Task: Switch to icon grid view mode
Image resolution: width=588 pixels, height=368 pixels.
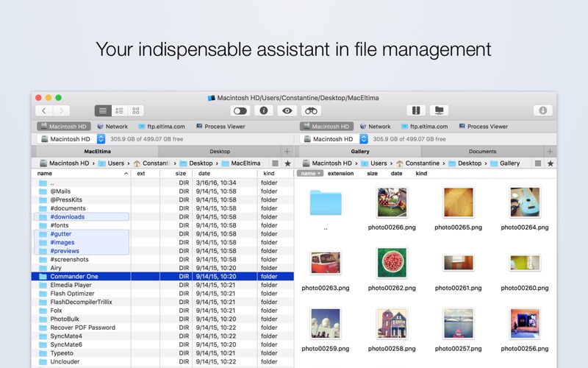Action: 135,110
